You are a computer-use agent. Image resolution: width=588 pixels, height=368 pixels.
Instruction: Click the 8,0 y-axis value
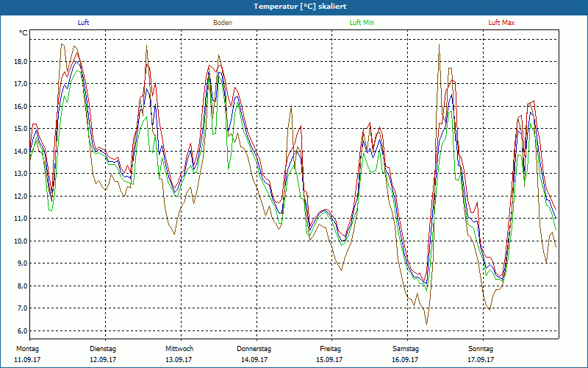[x=23, y=286]
